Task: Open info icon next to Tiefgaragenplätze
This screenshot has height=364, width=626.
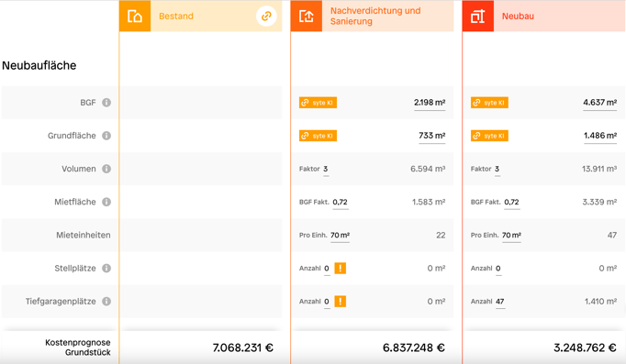Action: tap(106, 301)
